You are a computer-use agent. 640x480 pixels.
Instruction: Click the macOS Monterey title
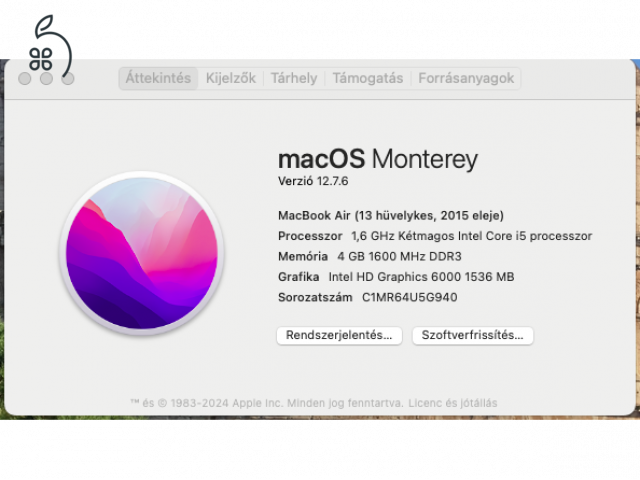click(378, 159)
